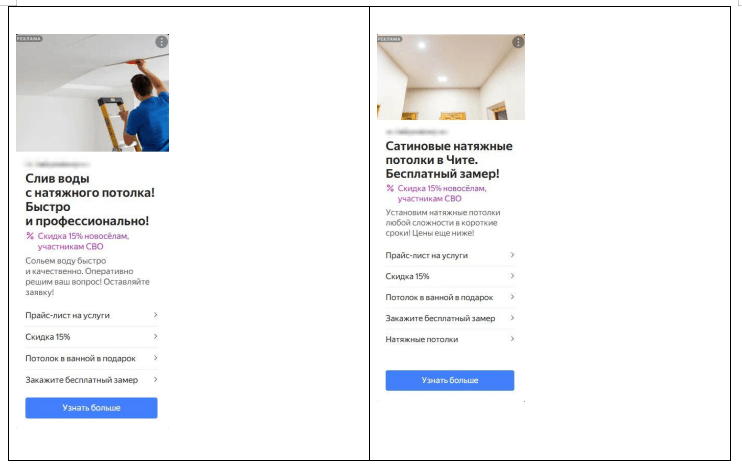Open the ceiling installer photo in left ad
This screenshot has height=470, width=742.
coord(92,93)
